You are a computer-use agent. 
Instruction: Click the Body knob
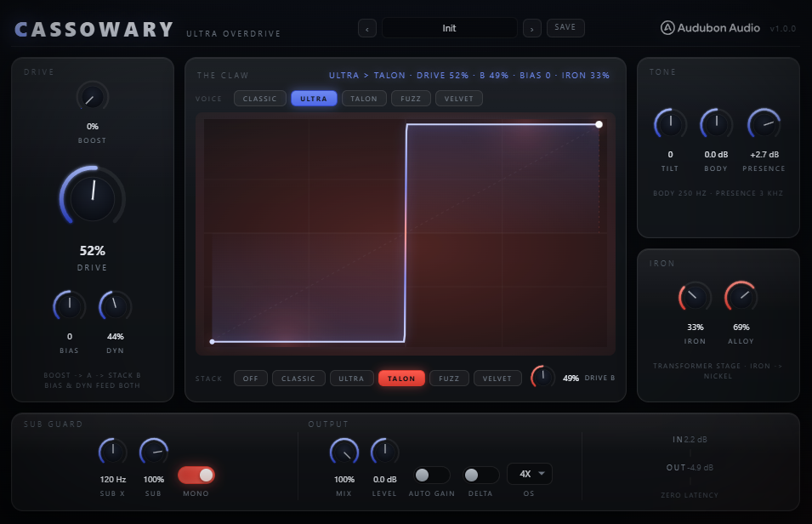click(716, 124)
